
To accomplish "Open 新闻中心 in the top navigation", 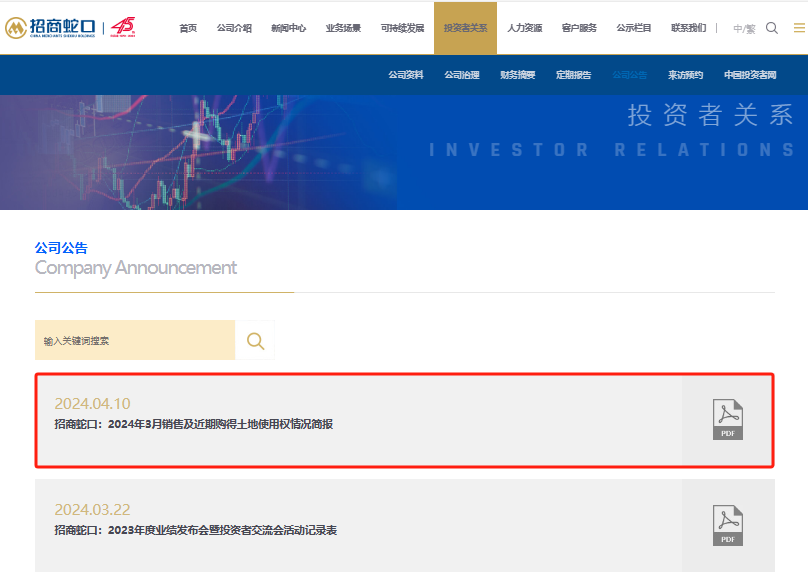I will pyautogui.click(x=289, y=28).
